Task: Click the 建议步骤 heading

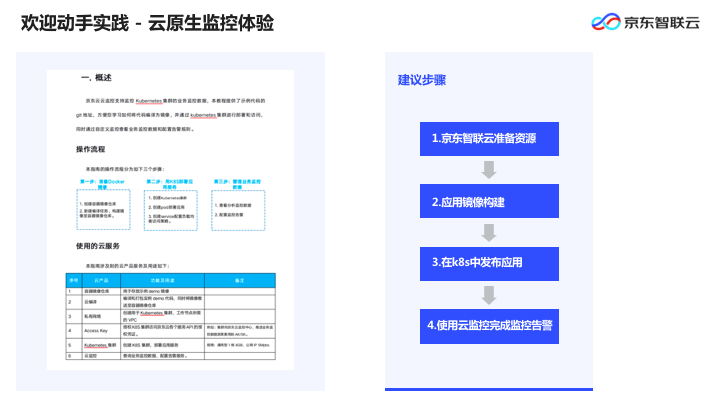Action: click(422, 80)
